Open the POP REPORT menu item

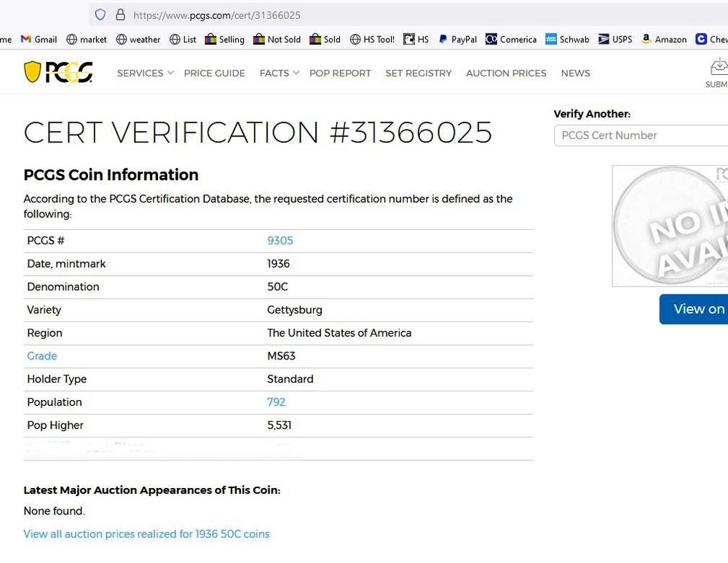(340, 73)
